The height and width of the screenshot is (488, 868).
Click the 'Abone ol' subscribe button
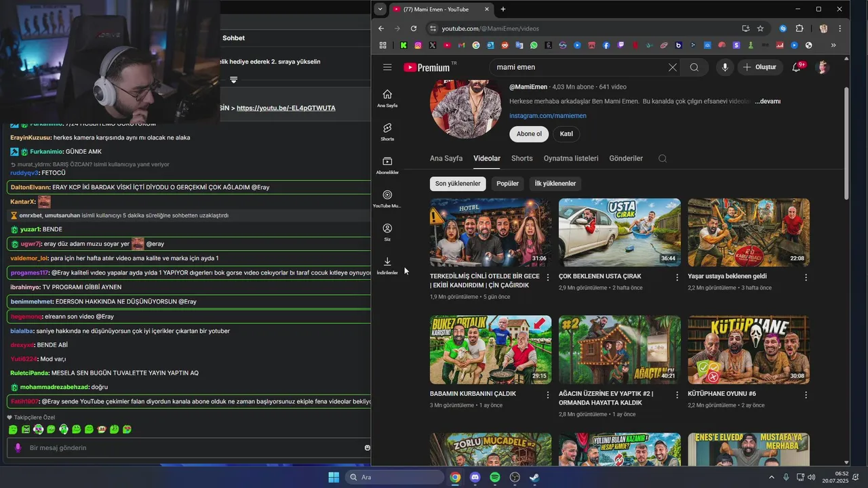[529, 134]
